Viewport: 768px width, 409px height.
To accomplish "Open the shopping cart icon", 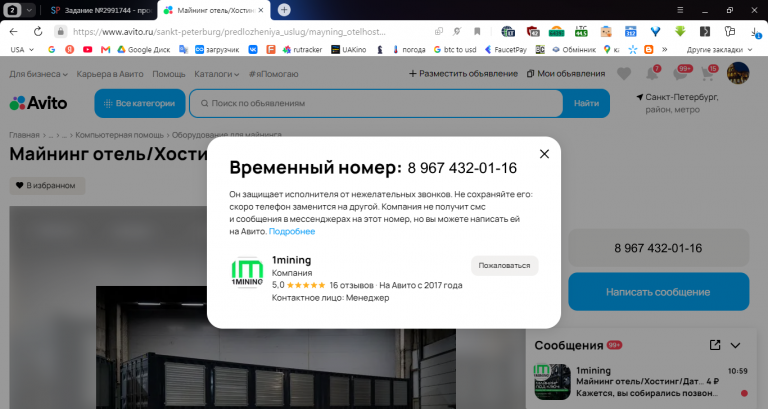I will (708, 74).
